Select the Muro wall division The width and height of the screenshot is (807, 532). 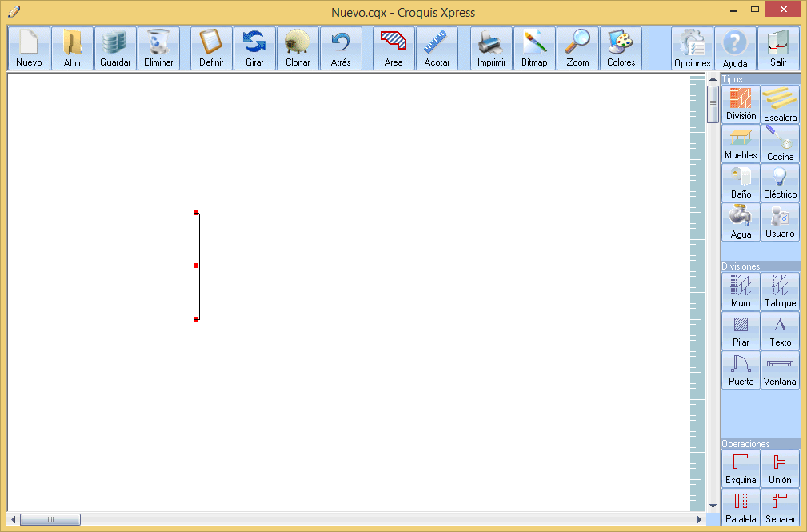(x=741, y=291)
